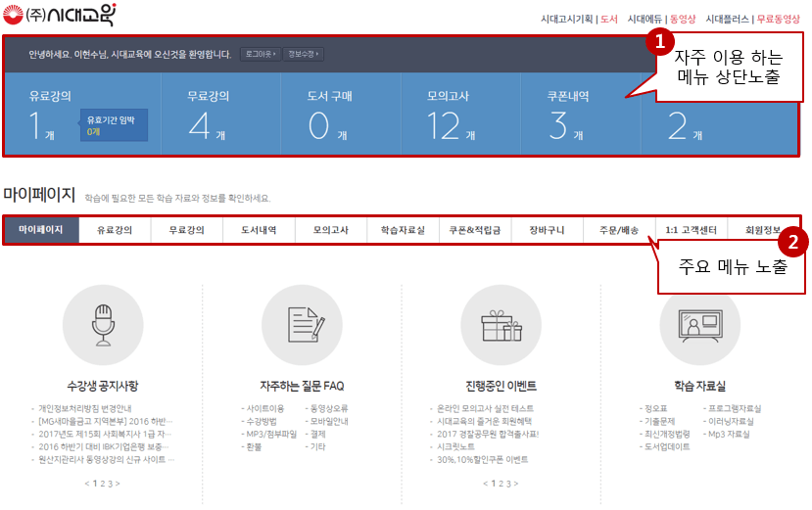Open FAQ category 사이트이용
This screenshot has height=510, width=812.
pos(265,408)
